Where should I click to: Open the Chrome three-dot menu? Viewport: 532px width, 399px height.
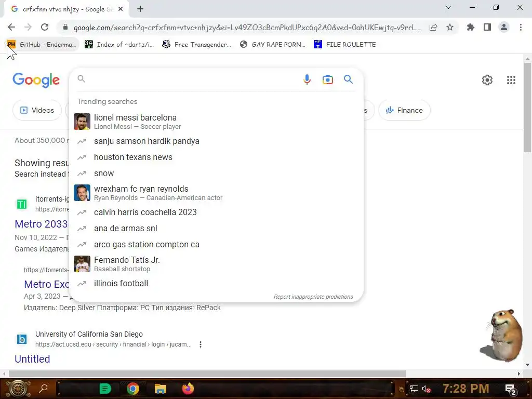[x=521, y=27]
